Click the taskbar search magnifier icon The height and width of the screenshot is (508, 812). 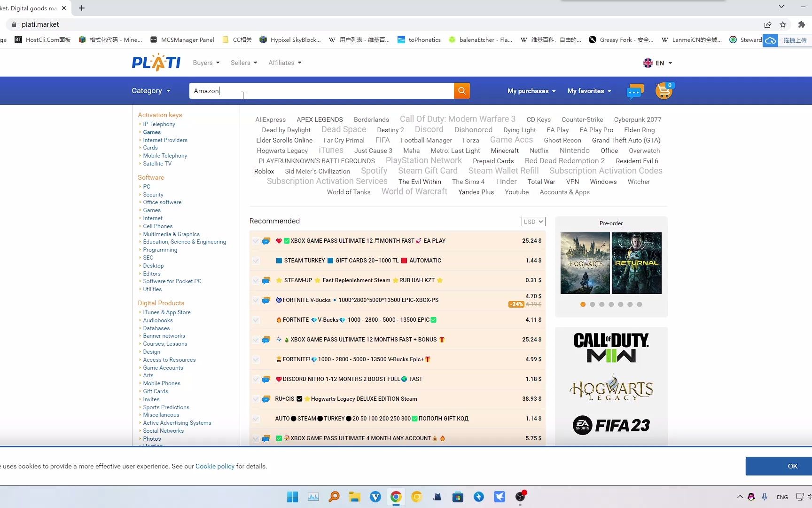[x=334, y=497]
